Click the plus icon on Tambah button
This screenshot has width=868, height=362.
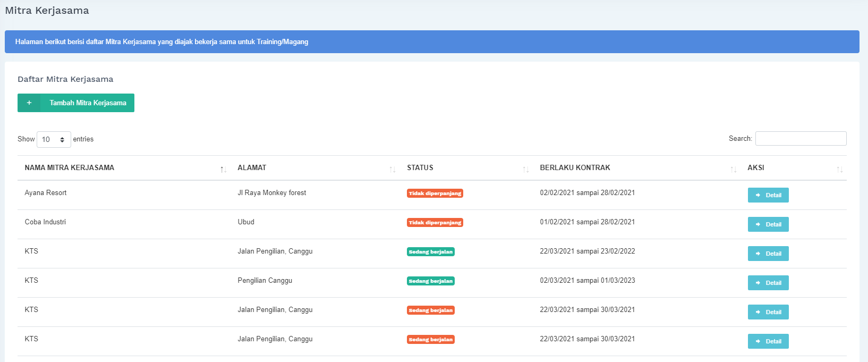click(29, 103)
